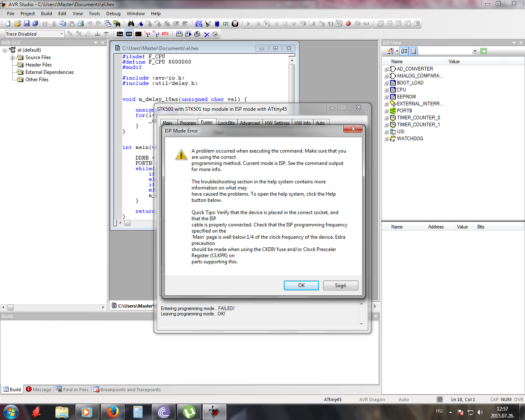525x420 pixels.
Task: Click the BOOT_LOAD entry in I/O View
Action: (410, 83)
